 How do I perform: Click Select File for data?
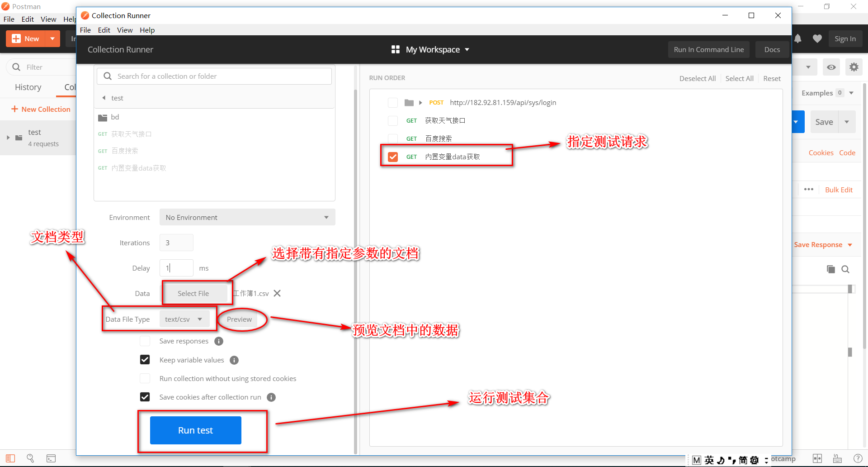point(193,293)
